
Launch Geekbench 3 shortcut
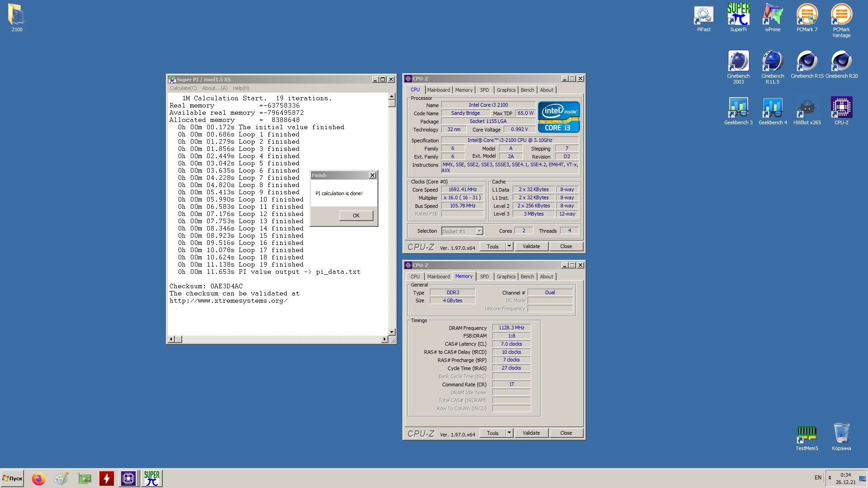tap(738, 111)
